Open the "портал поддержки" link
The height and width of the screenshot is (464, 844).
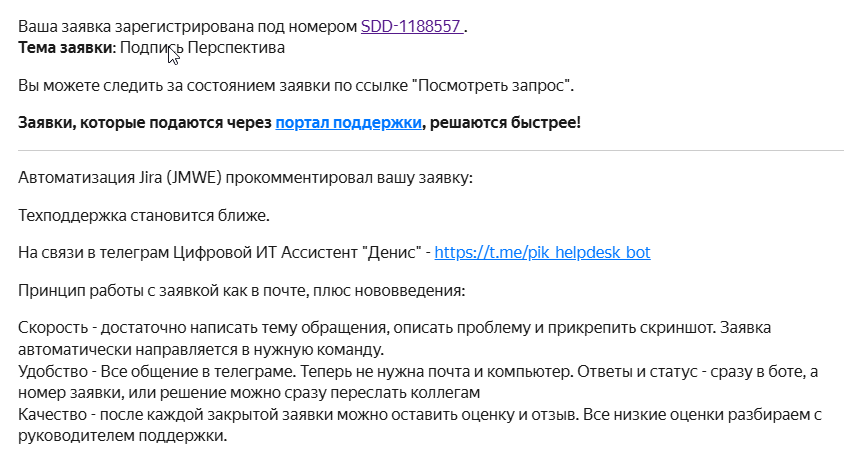tap(348, 123)
